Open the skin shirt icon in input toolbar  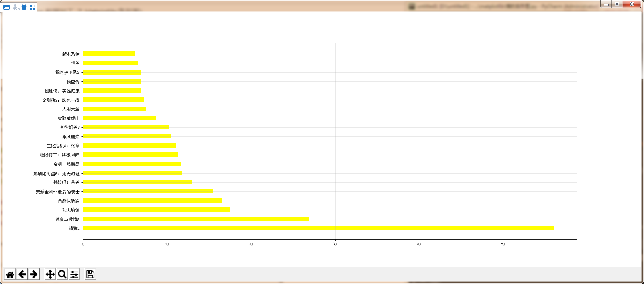pyautogui.click(x=24, y=7)
